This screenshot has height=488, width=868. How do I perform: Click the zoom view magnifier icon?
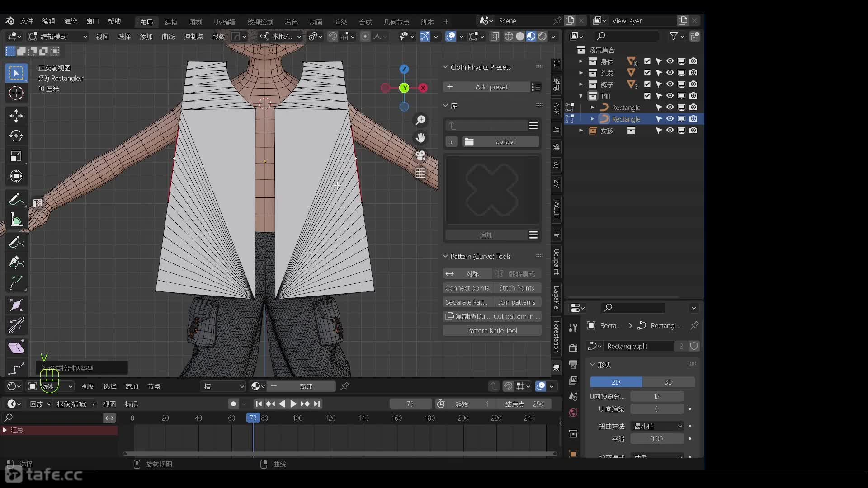coord(420,120)
